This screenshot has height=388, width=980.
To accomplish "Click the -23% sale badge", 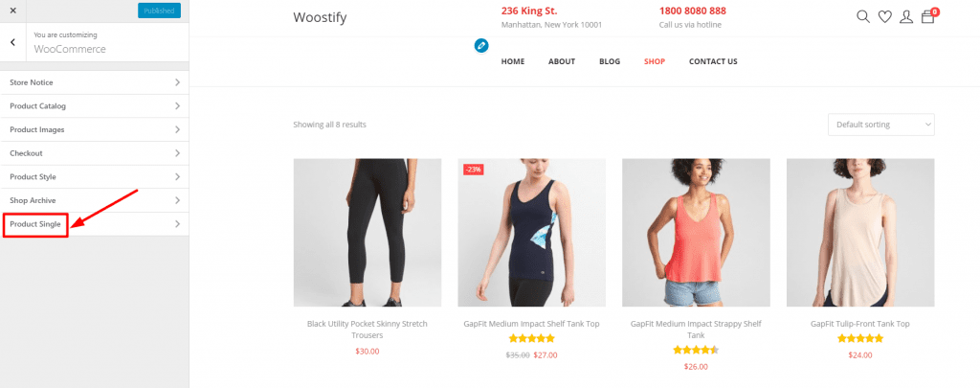I will (473, 169).
